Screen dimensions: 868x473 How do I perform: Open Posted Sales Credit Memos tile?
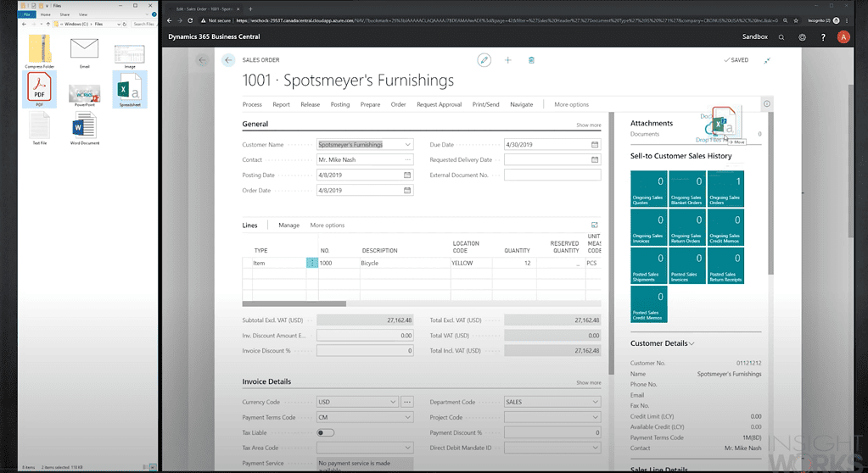pyautogui.click(x=649, y=304)
